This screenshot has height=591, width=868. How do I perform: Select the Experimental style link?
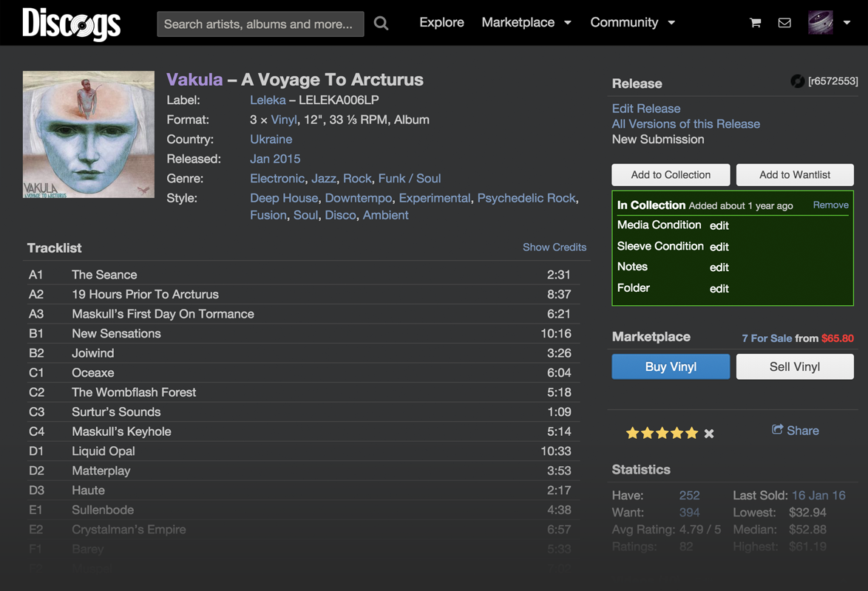point(435,198)
